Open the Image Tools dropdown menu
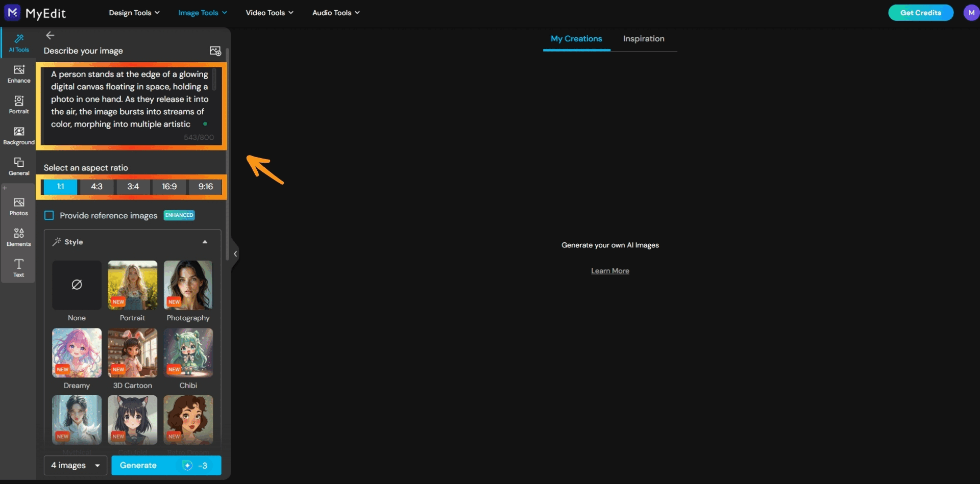 tap(203, 13)
